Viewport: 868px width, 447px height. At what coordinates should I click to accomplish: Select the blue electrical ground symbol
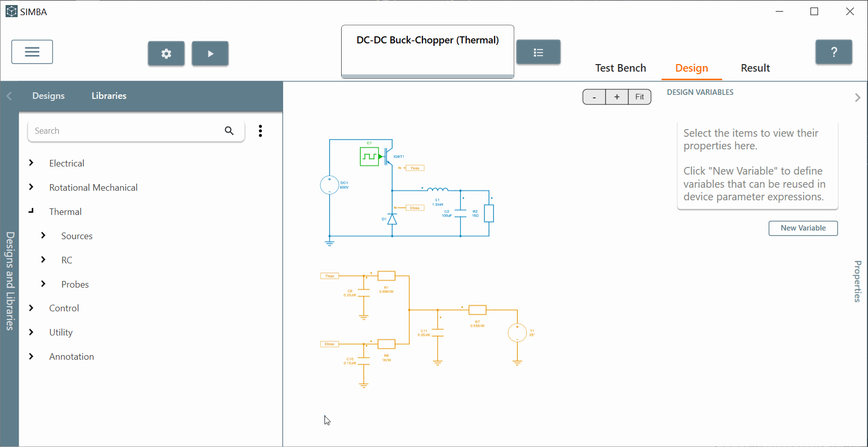pyautogui.click(x=330, y=243)
